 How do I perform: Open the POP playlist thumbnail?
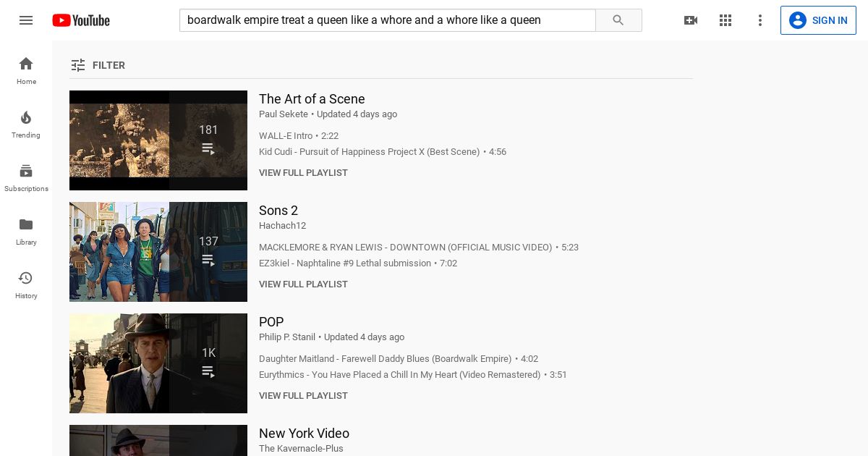tap(158, 363)
